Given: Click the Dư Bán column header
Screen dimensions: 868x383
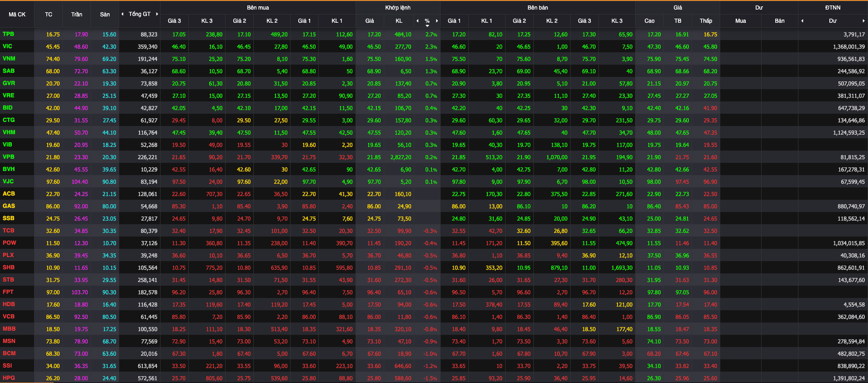Looking at the screenshot, I should click(x=779, y=21).
